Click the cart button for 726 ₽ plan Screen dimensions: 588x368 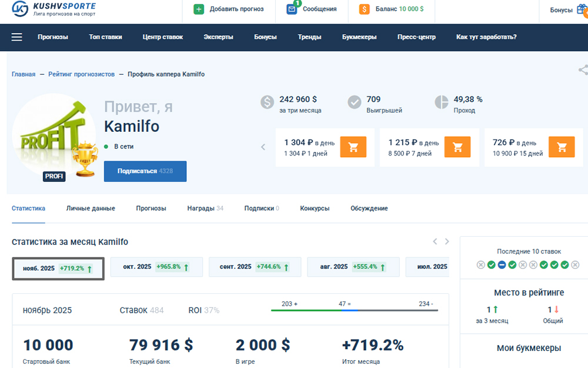coord(561,147)
